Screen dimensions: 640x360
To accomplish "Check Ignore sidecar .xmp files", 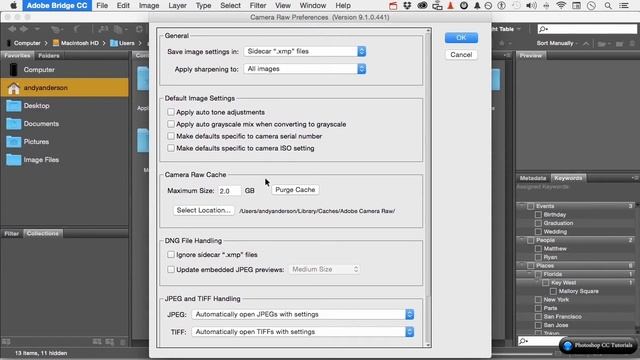I will click(171, 254).
